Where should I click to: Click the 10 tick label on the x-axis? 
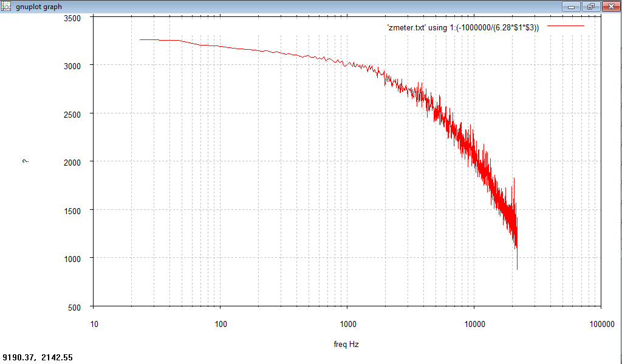point(94,324)
